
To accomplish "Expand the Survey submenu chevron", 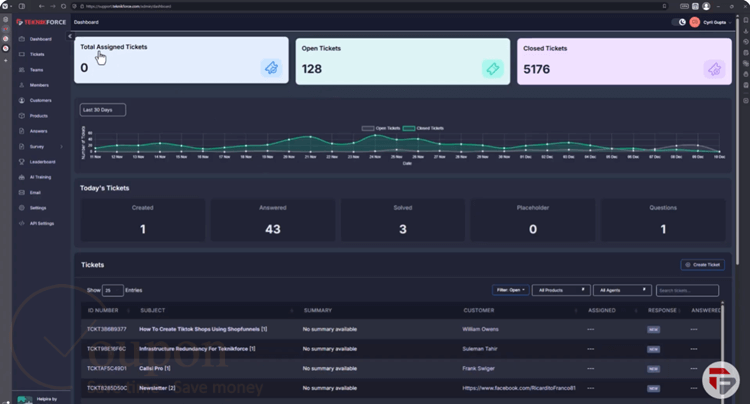I will coord(61,147).
